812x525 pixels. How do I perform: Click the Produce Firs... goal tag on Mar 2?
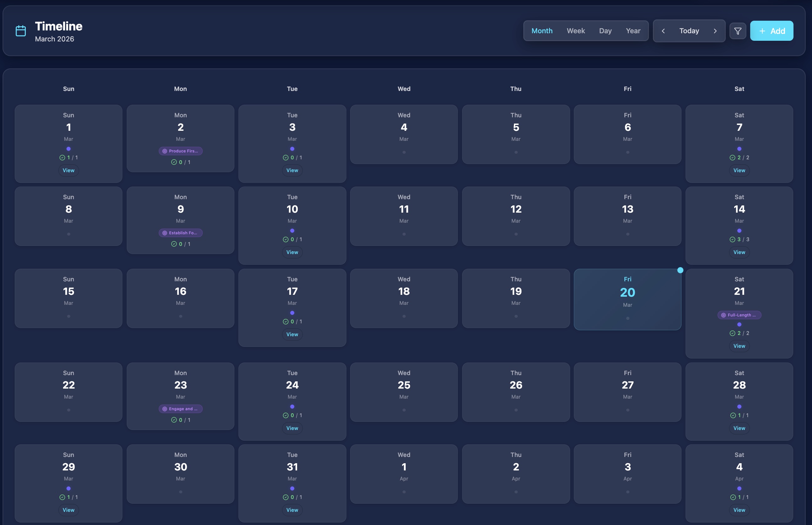coord(180,151)
